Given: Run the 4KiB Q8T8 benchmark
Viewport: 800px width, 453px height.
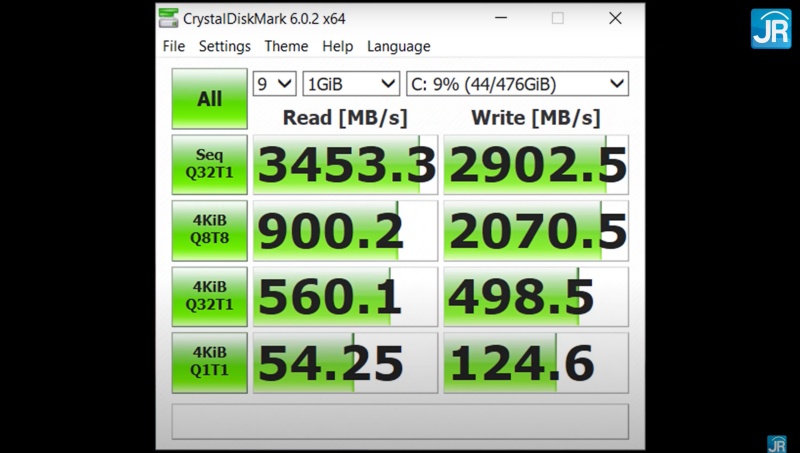Looking at the screenshot, I should 209,230.
